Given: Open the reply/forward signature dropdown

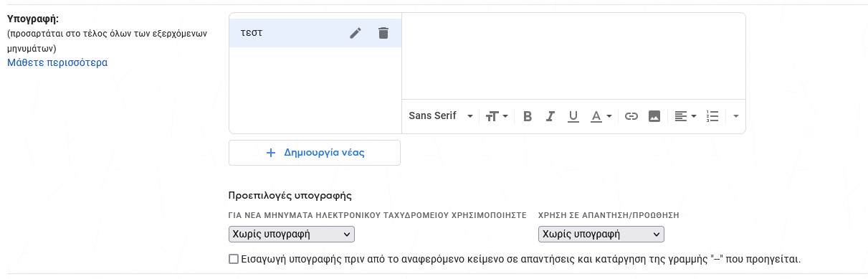Looking at the screenshot, I should pos(601,235).
